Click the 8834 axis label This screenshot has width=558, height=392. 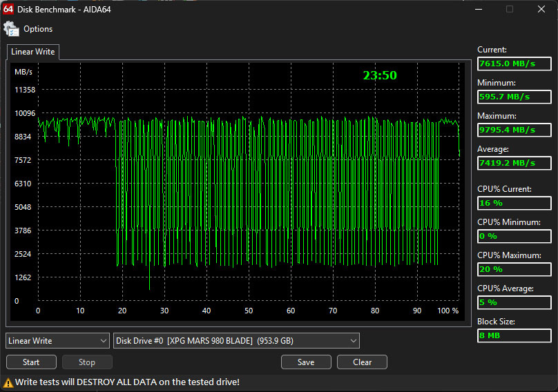[23, 137]
